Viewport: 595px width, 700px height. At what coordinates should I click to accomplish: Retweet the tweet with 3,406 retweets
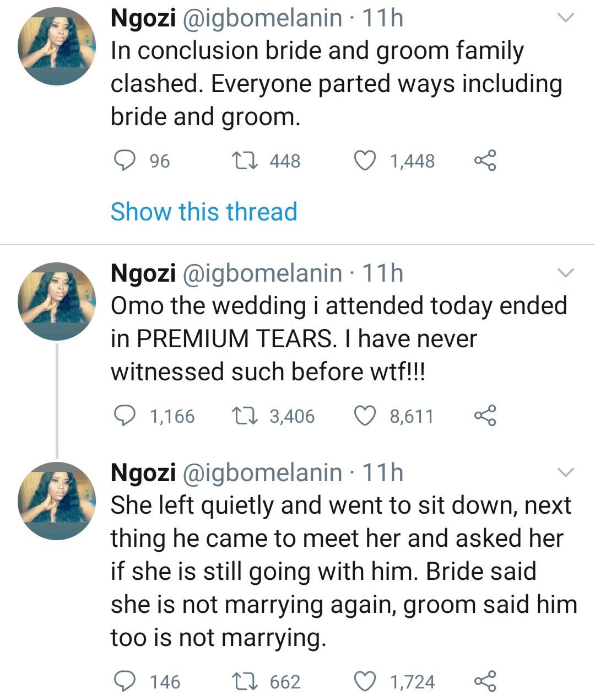pos(241,416)
